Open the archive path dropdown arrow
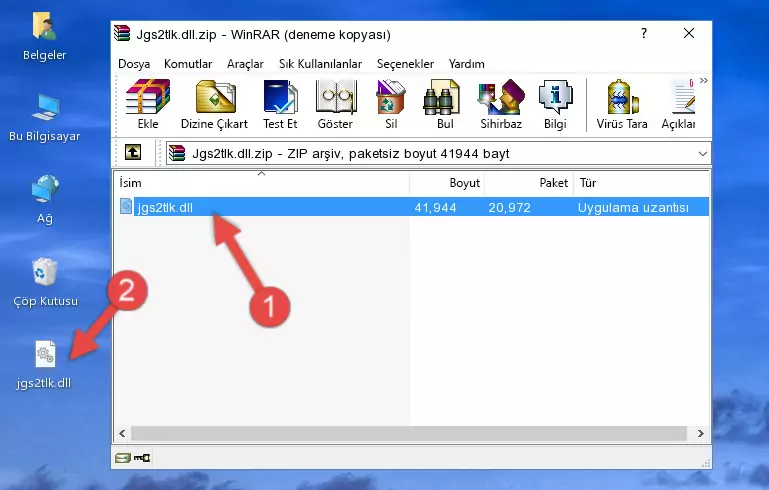 coord(702,154)
